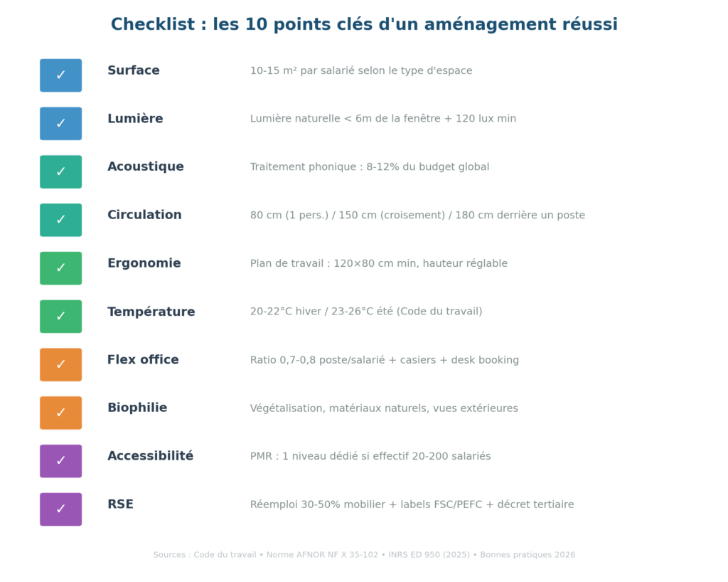Viewport: 728px width, 582px height.
Task: Click the Acoustique heading text
Action: coord(146,167)
